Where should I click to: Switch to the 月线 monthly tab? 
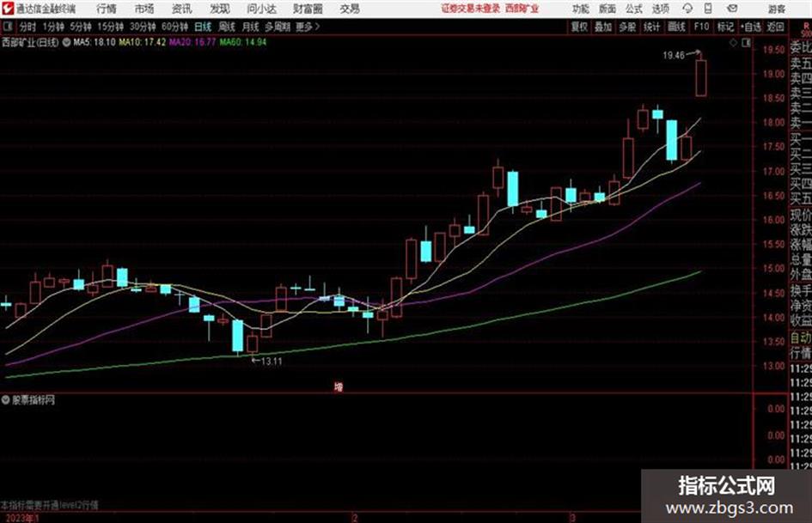(x=250, y=27)
